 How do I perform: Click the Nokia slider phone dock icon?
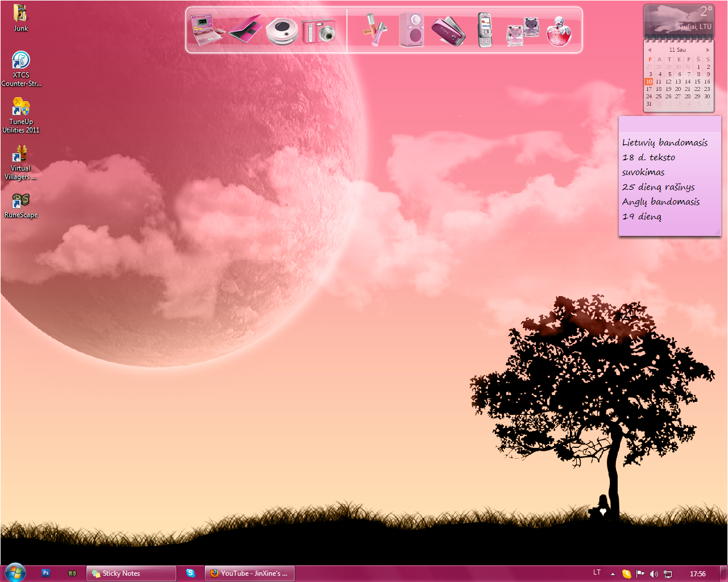pyautogui.click(x=485, y=30)
